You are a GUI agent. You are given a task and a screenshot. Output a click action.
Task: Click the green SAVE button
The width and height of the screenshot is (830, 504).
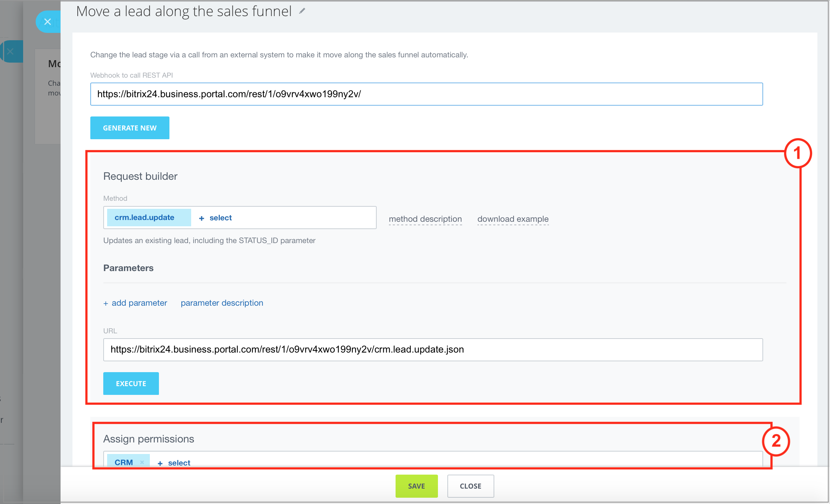(416, 486)
